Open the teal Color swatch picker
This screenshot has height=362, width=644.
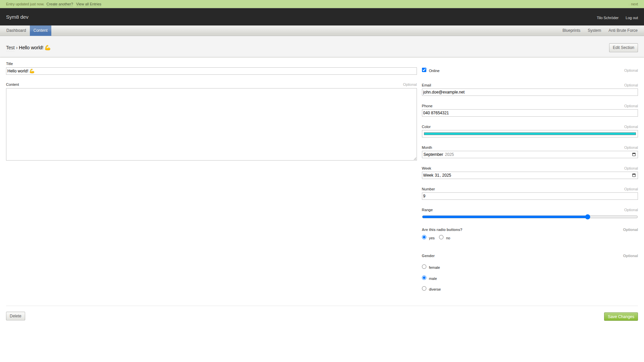529,134
